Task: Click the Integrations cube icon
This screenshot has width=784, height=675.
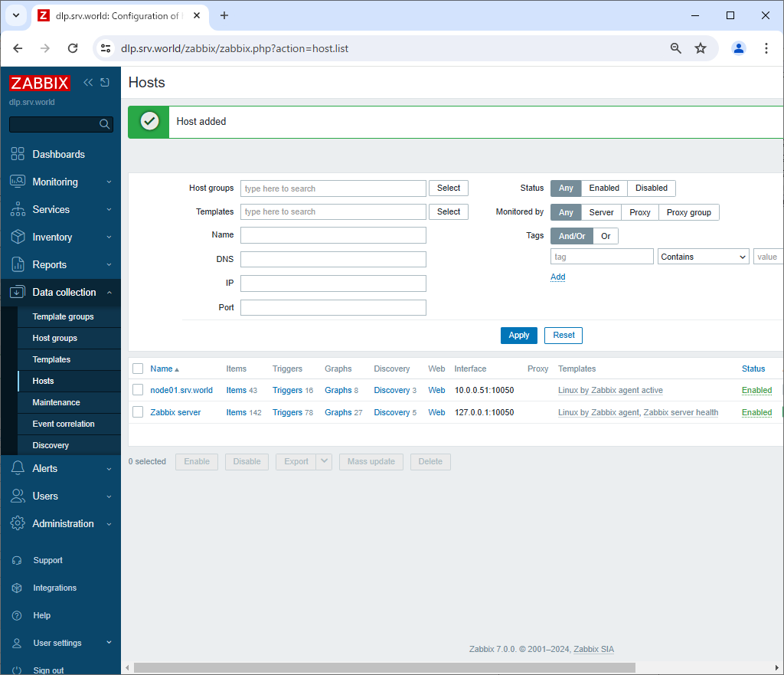Action: point(17,588)
